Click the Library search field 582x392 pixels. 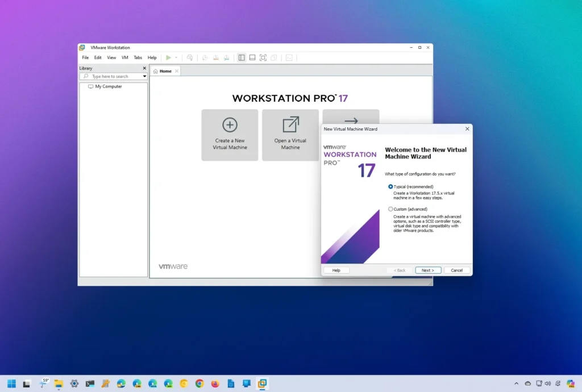tap(114, 76)
